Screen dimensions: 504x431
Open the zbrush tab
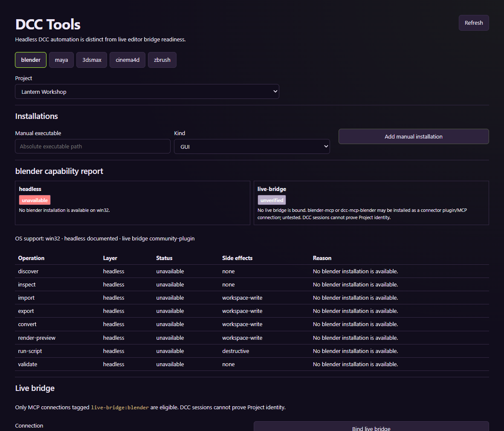(x=162, y=60)
